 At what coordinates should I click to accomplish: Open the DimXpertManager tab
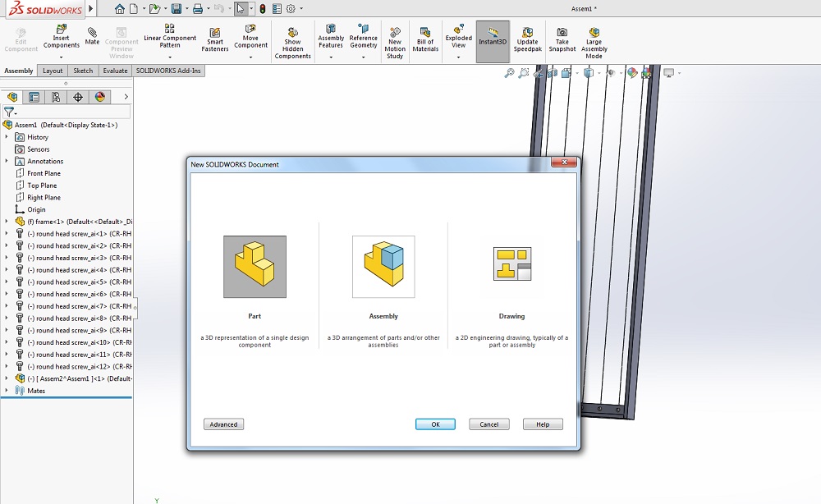point(78,97)
